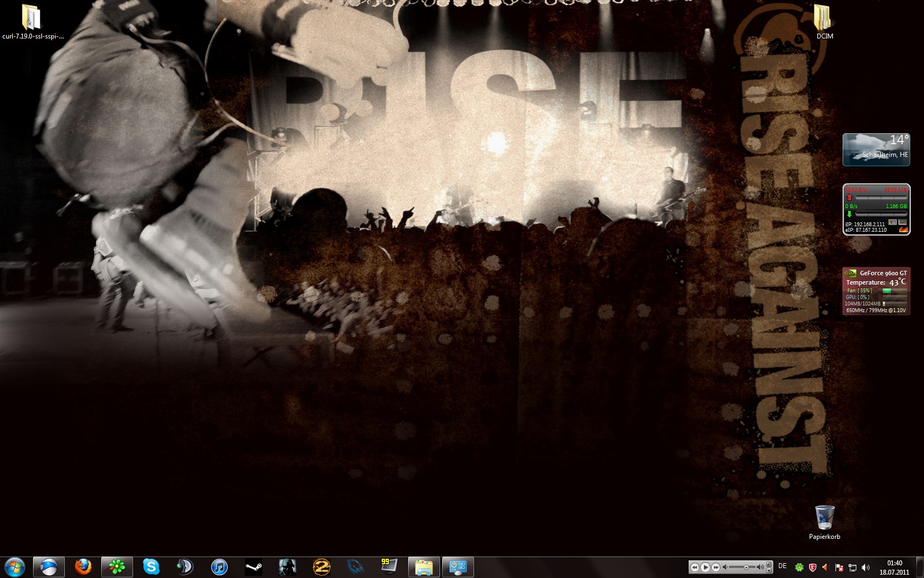
Task: Launch iTunes from the taskbar
Action: [x=219, y=566]
